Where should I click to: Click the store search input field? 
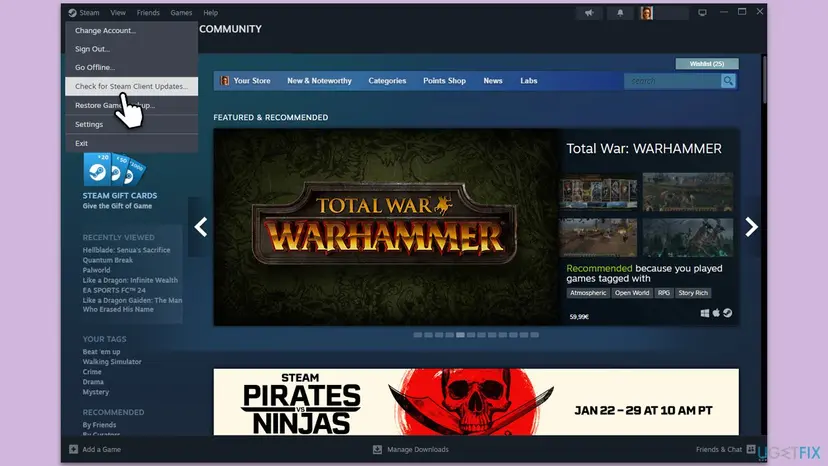(673, 81)
